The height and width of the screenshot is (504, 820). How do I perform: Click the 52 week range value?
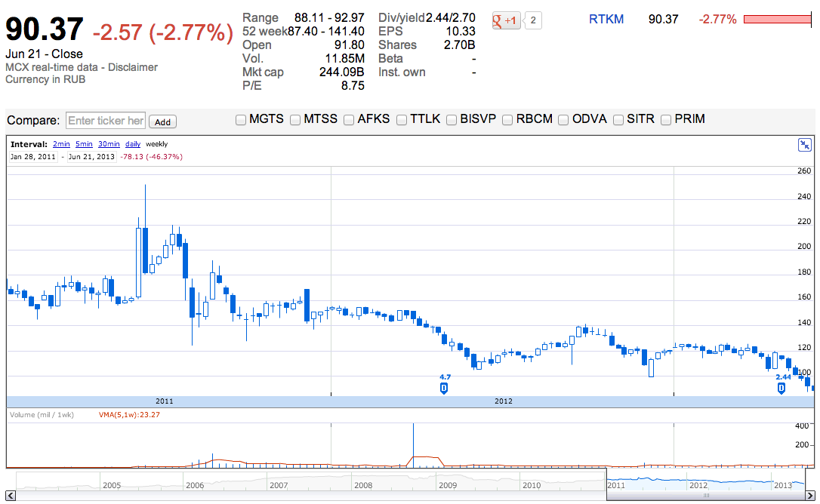pyautogui.click(x=325, y=32)
